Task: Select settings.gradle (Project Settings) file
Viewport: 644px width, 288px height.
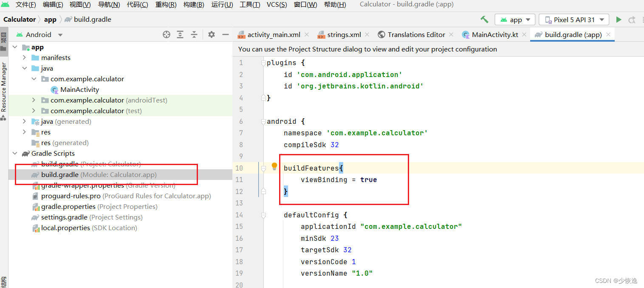Action: (x=92, y=217)
